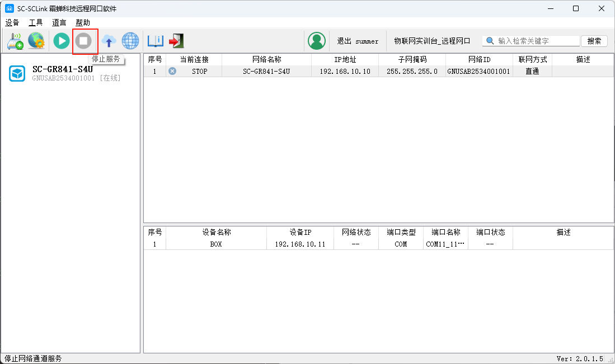Open the 语言 menu

point(59,23)
